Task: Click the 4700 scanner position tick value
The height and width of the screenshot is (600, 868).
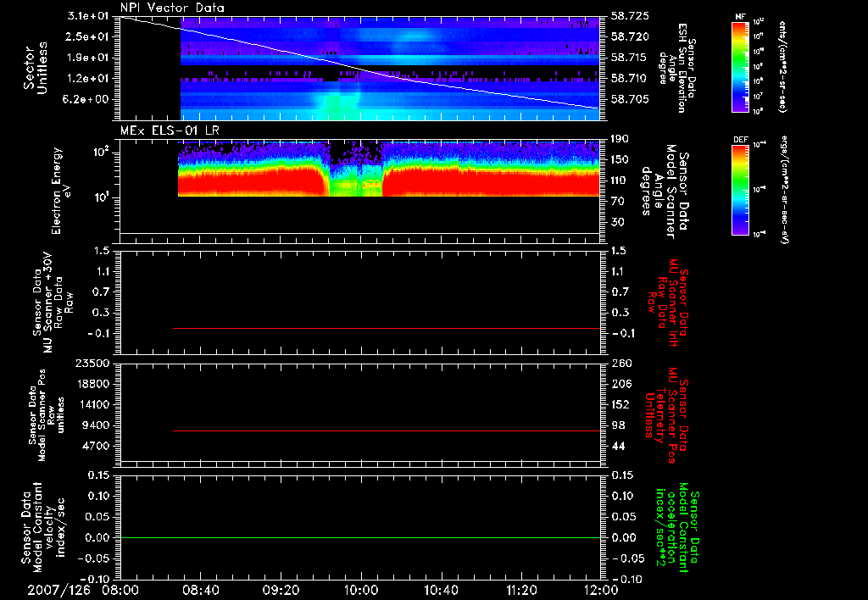Action: coord(96,446)
